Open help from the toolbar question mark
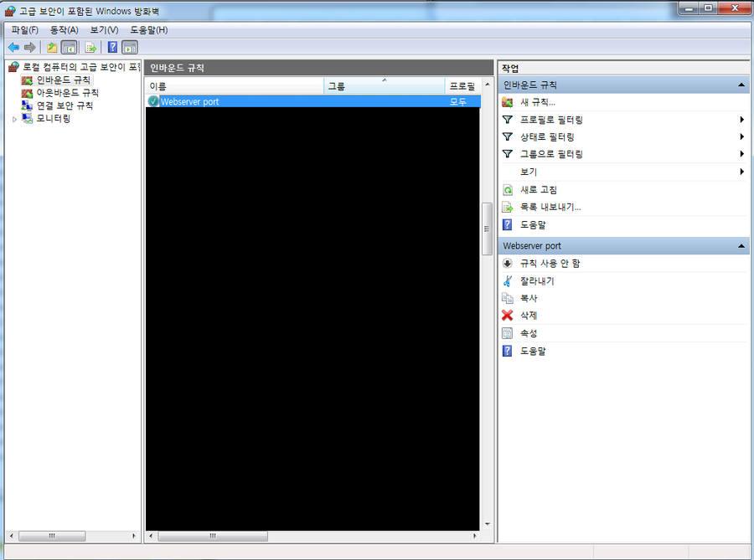Viewport: 754px width, 560px height. (x=112, y=47)
